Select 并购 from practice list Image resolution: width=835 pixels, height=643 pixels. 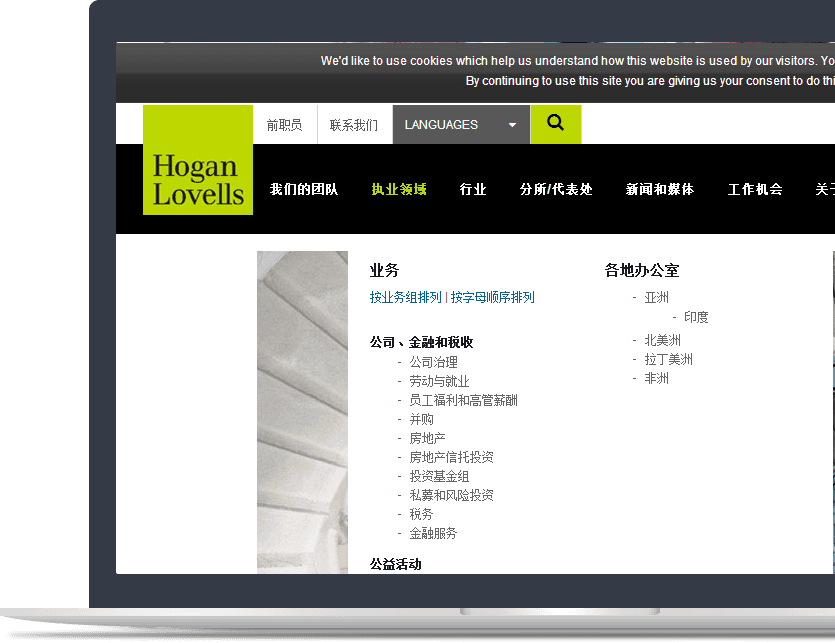(x=421, y=419)
